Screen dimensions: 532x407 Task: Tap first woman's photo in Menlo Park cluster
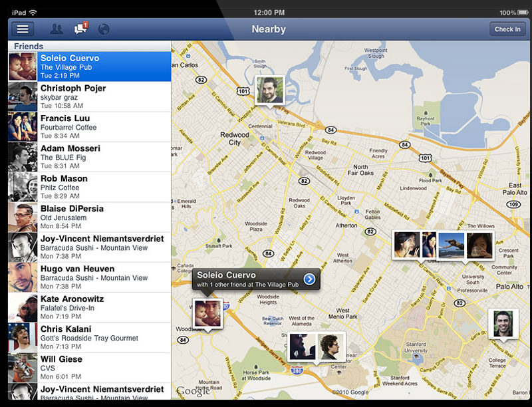pos(407,245)
